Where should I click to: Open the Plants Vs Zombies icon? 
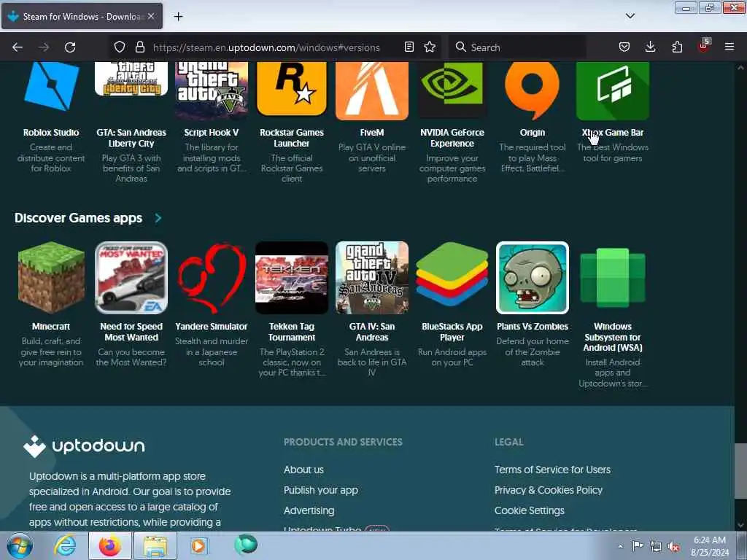(532, 278)
